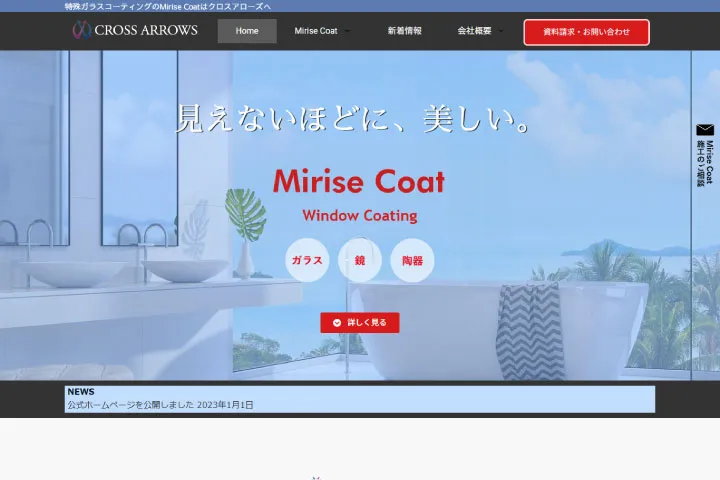Open the 会社概要 menu item
This screenshot has width=720, height=480.
tap(474, 31)
